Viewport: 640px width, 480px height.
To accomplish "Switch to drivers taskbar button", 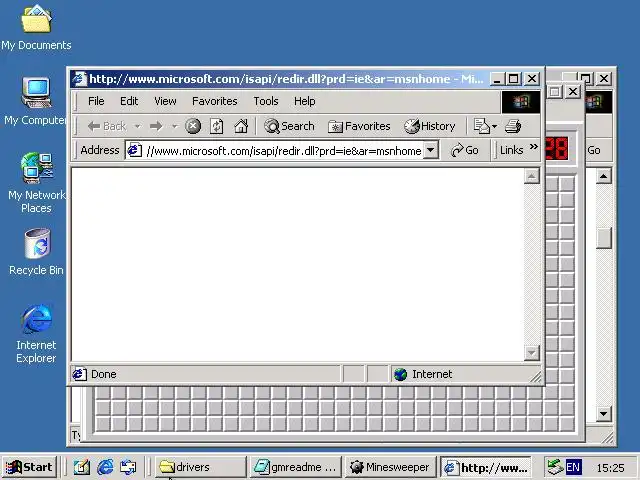I will (201, 467).
